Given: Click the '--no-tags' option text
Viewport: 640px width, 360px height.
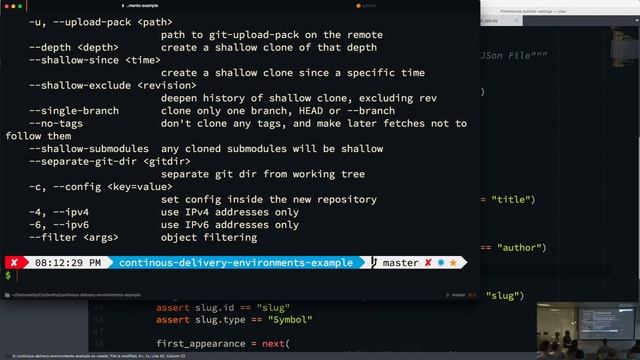Looking at the screenshot, I should click(56, 123).
